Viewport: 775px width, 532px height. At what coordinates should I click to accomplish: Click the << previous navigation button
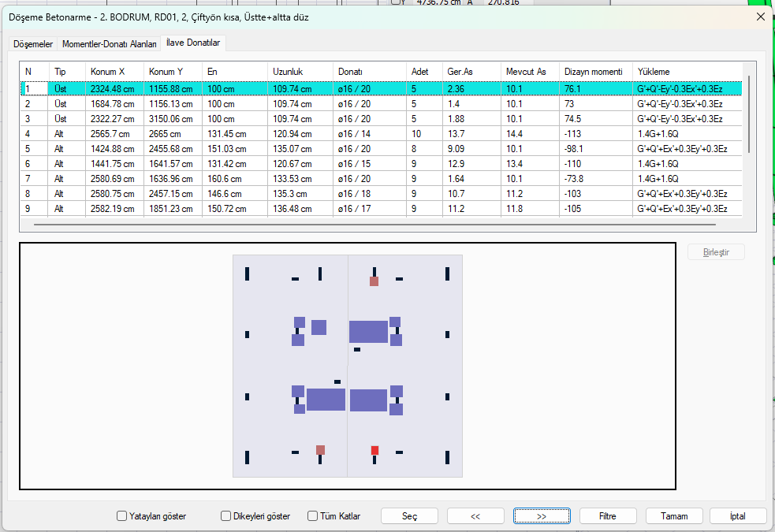click(475, 515)
